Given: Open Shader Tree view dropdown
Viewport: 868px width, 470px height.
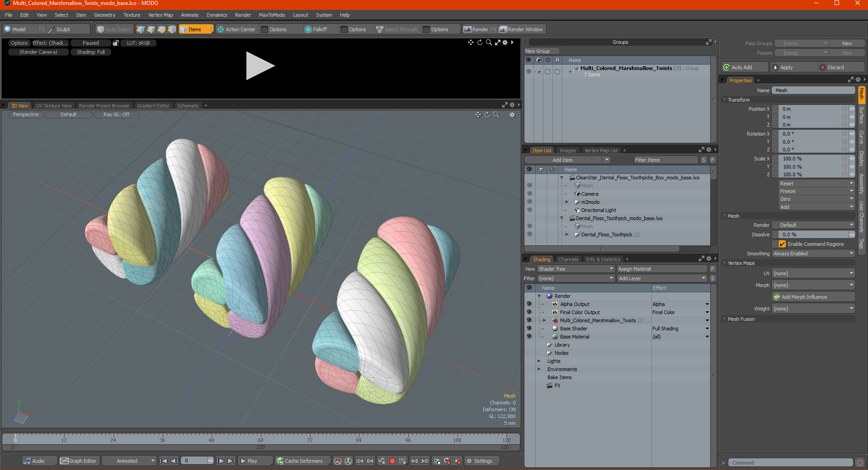Looking at the screenshot, I should point(576,269).
